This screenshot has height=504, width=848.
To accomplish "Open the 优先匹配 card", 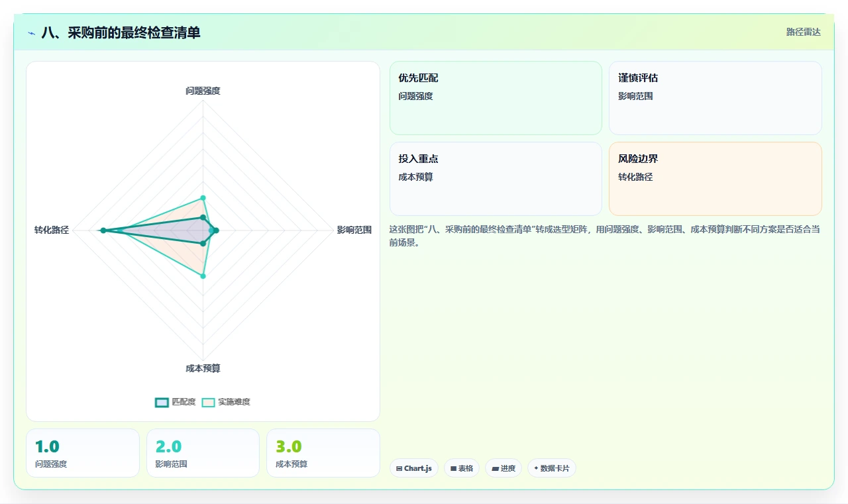I will pos(496,98).
